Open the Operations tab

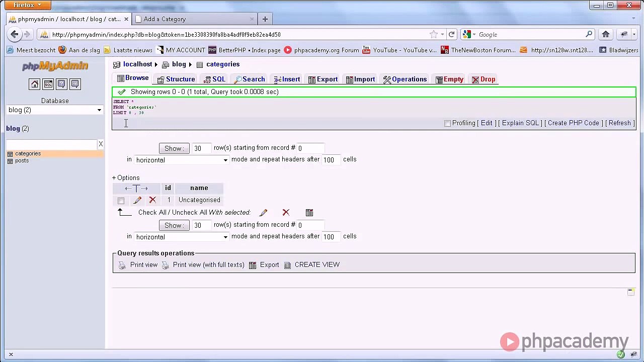tap(405, 79)
